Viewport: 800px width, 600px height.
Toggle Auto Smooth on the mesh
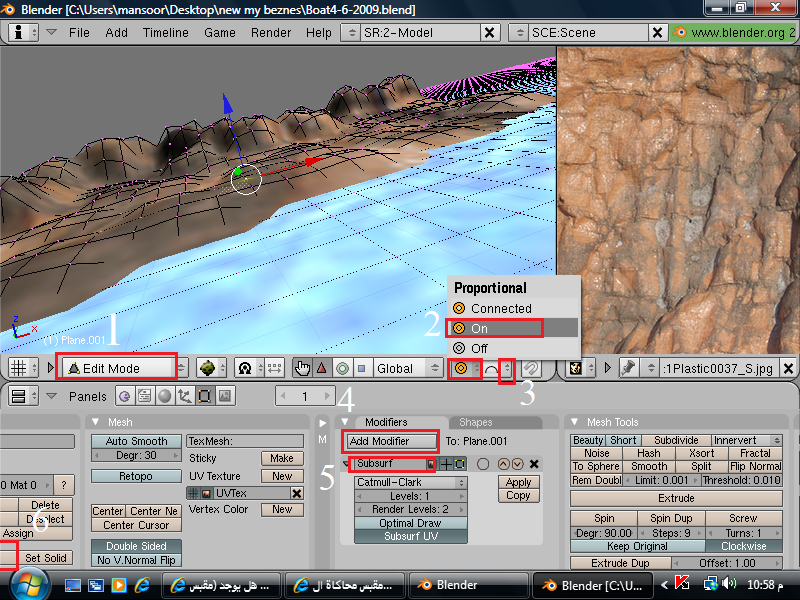(x=136, y=441)
